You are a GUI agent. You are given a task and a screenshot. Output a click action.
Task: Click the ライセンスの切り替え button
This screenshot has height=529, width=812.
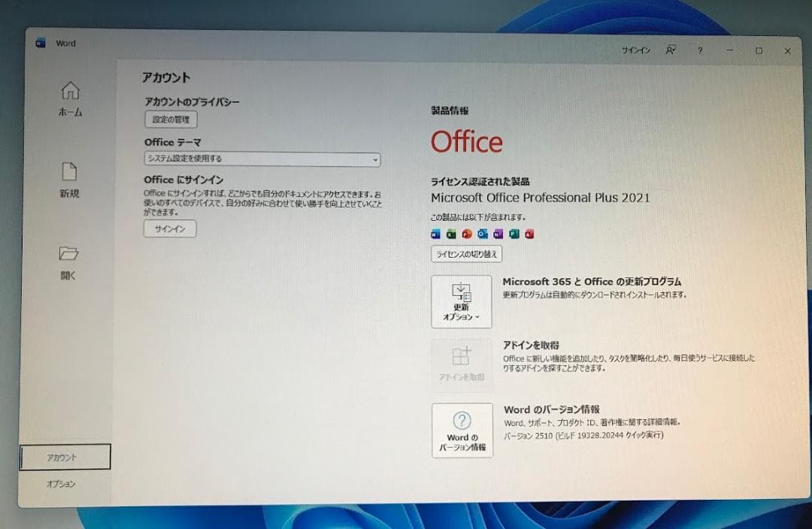tap(467, 254)
